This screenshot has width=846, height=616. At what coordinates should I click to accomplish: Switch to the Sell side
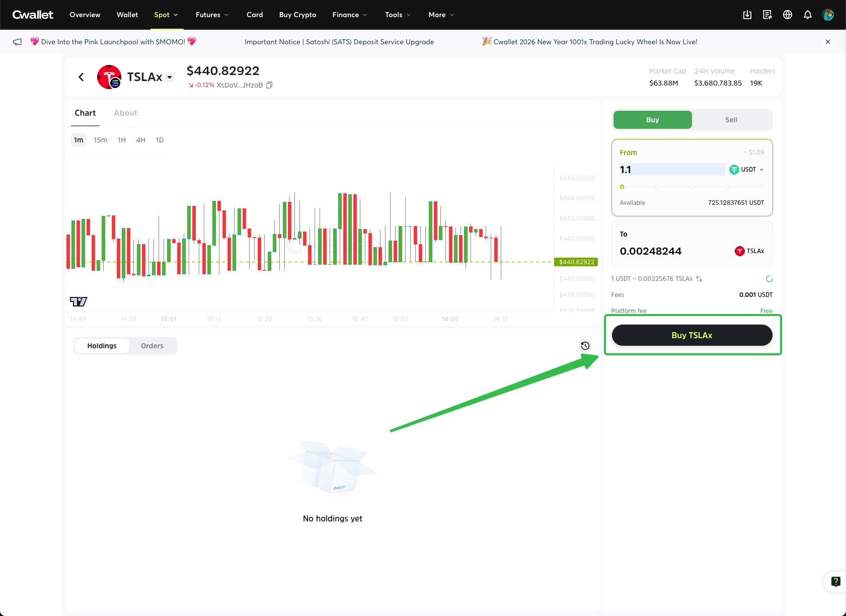(731, 120)
